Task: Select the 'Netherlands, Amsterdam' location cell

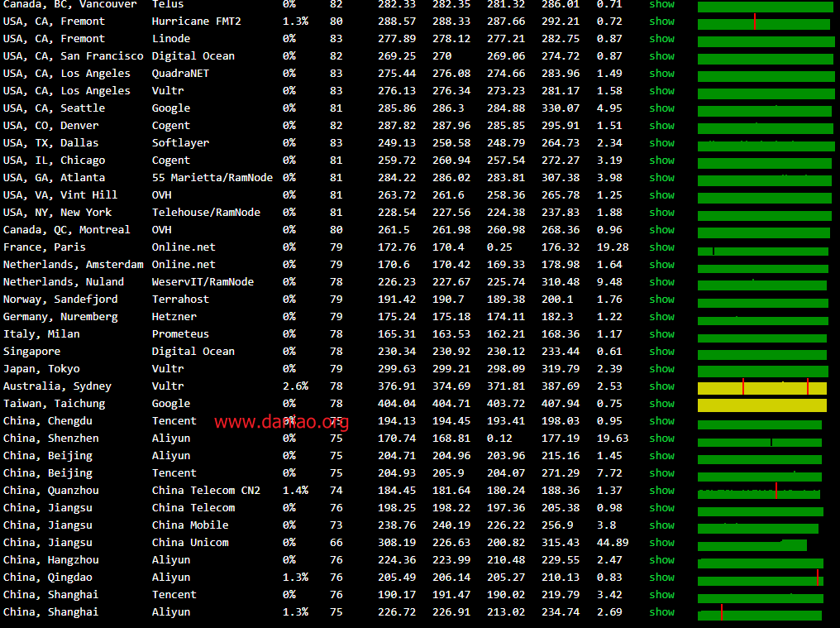Action: [73, 265]
